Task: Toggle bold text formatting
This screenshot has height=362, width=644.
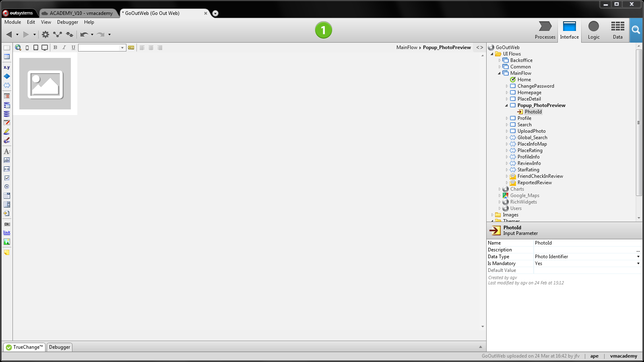Action: (x=55, y=47)
